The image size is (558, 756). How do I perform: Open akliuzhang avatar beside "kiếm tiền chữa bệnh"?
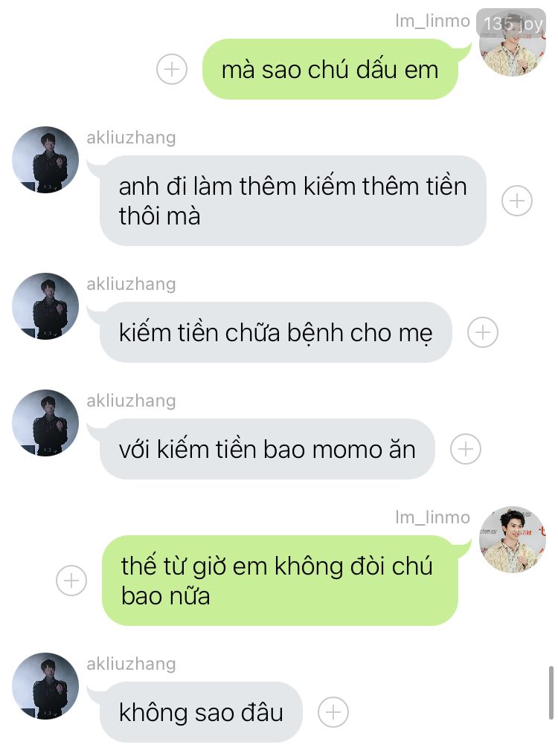coord(45,306)
